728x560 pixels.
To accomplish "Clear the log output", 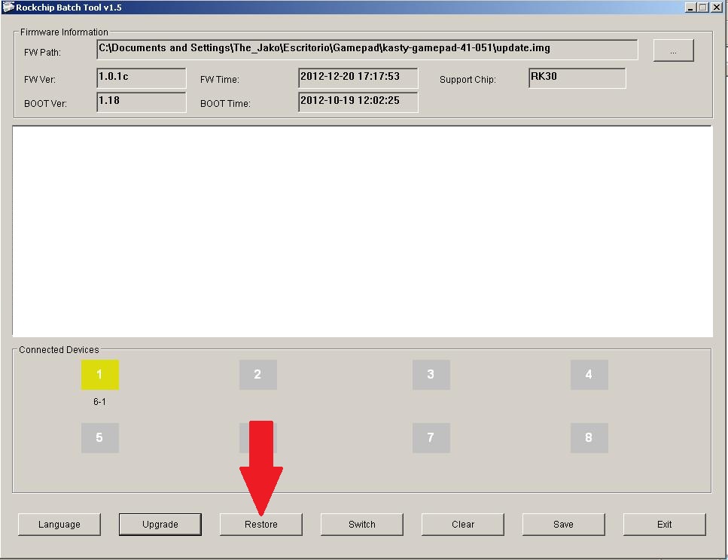I will tap(463, 524).
